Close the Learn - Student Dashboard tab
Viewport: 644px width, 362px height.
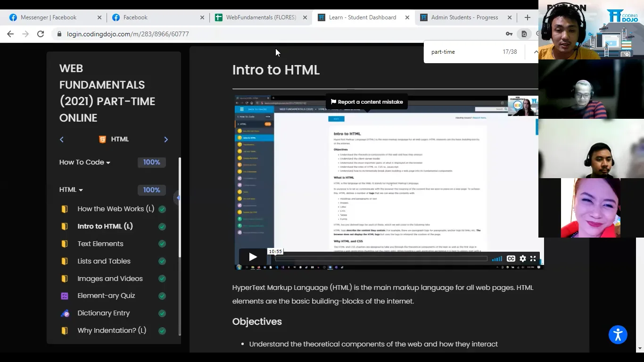pos(407,17)
